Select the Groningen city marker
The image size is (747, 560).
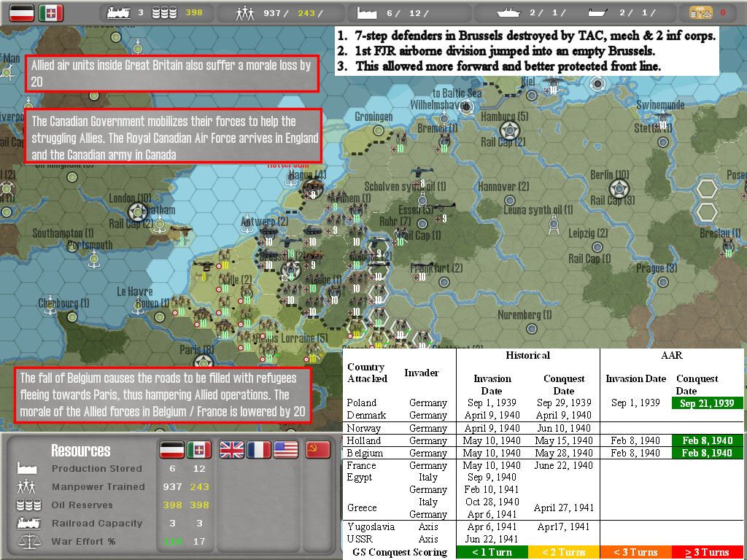pos(379,130)
